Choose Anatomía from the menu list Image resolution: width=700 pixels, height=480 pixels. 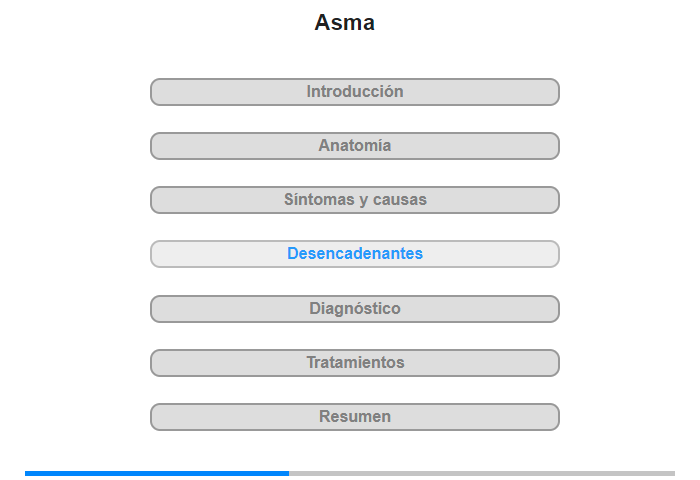(x=355, y=146)
